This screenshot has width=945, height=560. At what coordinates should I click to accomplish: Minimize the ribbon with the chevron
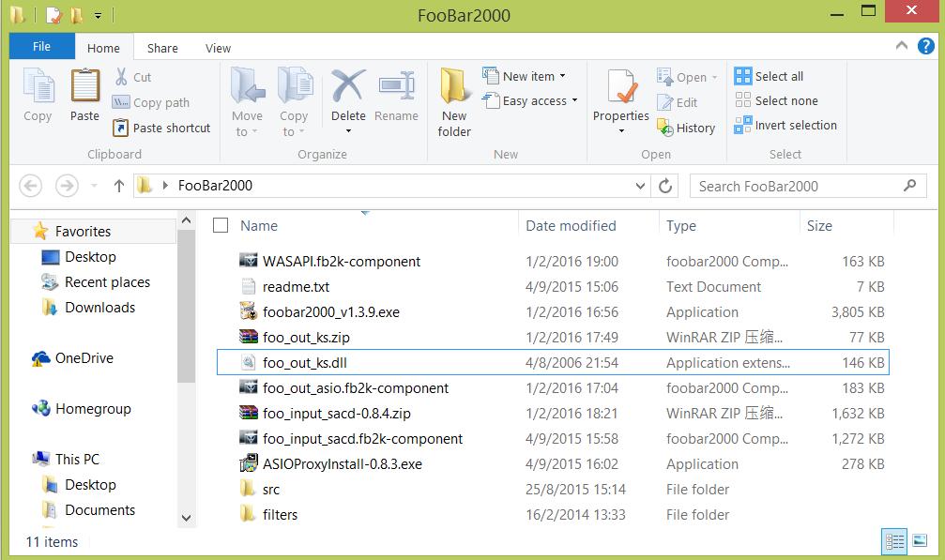(x=902, y=45)
